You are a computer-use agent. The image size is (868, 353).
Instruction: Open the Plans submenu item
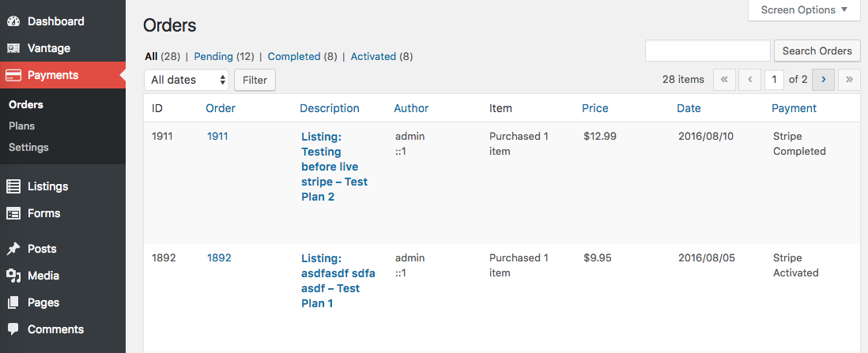click(21, 126)
